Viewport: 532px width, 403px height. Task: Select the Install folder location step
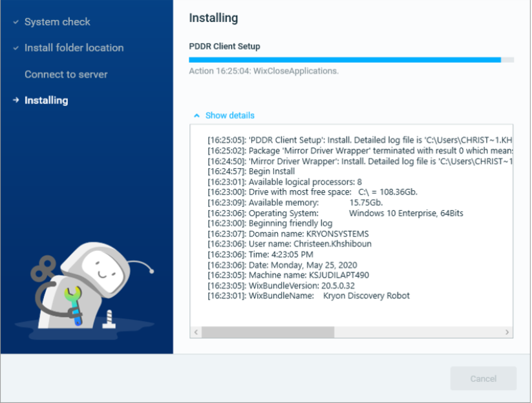coord(74,48)
